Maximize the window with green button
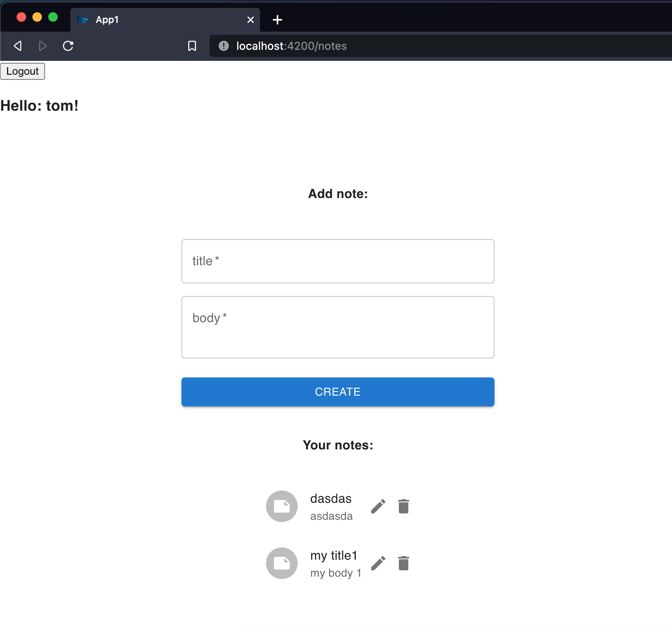 click(53, 17)
